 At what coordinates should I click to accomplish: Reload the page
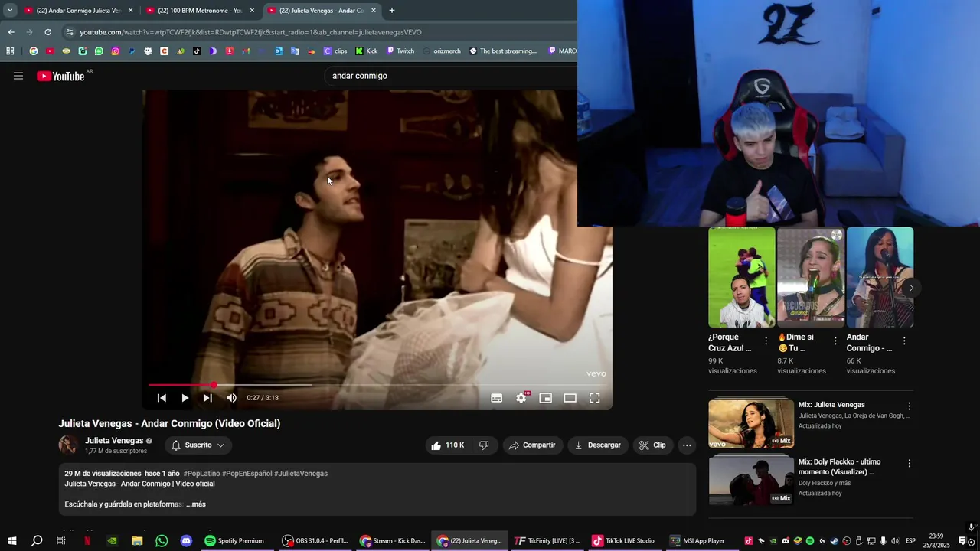pyautogui.click(x=47, y=32)
